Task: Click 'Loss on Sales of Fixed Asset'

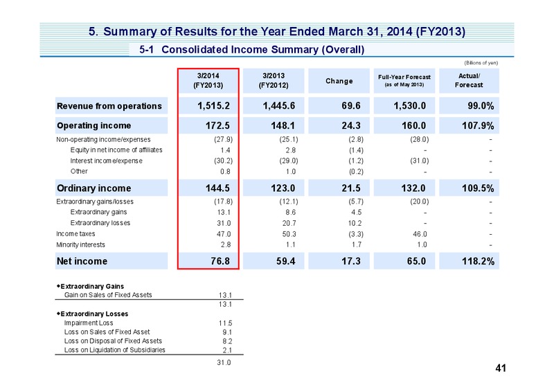Action: coord(107,332)
